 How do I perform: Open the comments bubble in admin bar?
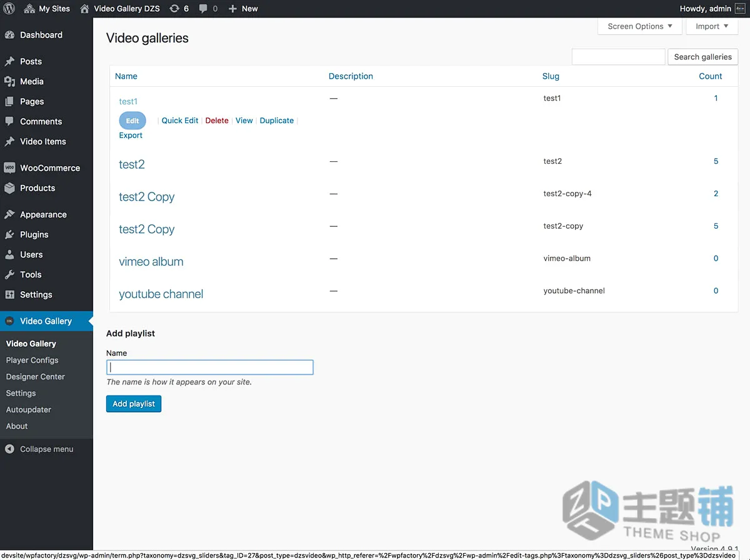[208, 9]
